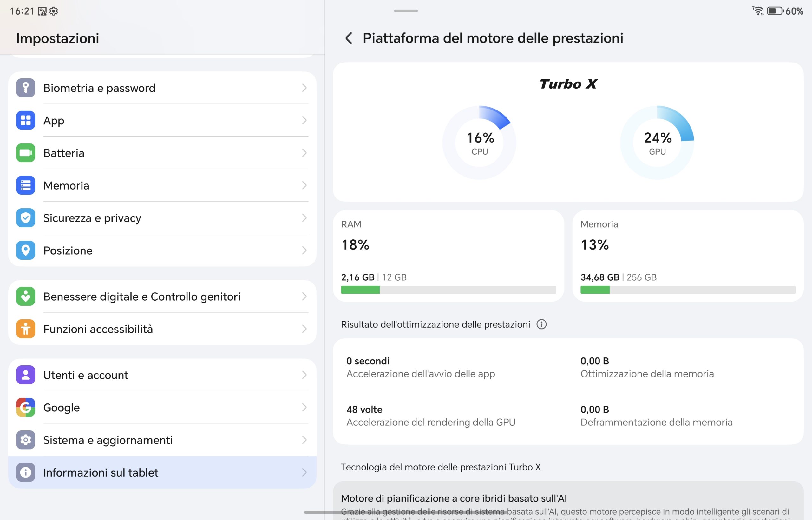This screenshot has height=520, width=812.
Task: Tap the orange Funzioni accessibilità icon
Action: click(26, 329)
